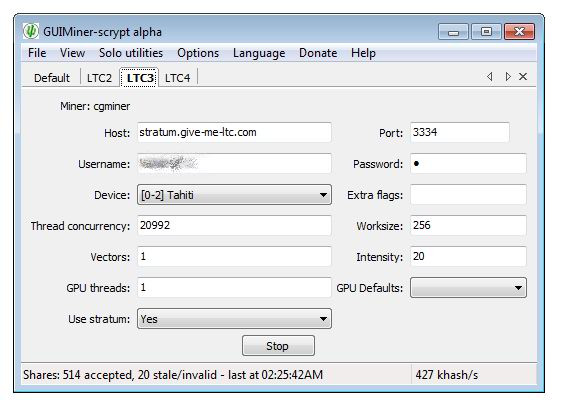
Task: Click the Intensity field showing 20
Action: (468, 256)
